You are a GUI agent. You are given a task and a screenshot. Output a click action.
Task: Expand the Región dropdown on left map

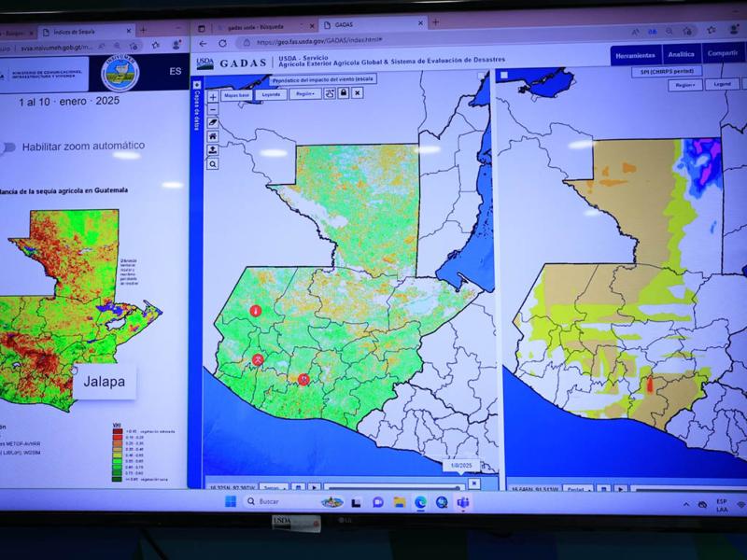pyautogui.click(x=303, y=93)
